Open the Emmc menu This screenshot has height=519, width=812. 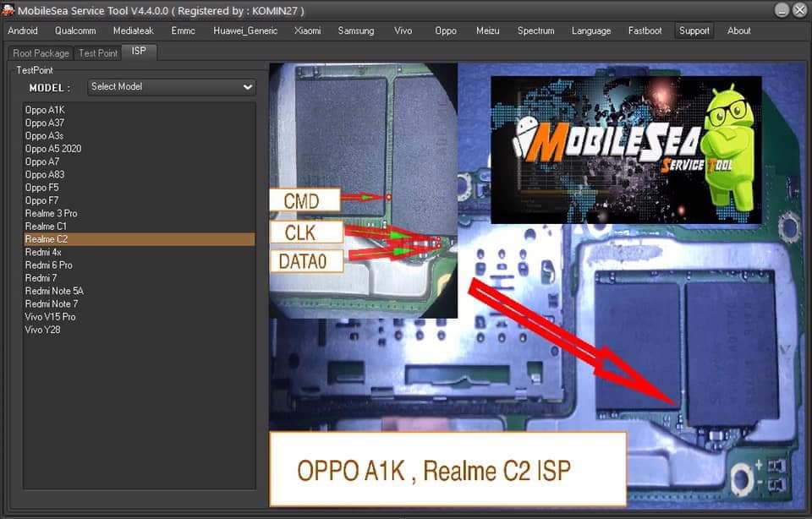click(x=184, y=30)
